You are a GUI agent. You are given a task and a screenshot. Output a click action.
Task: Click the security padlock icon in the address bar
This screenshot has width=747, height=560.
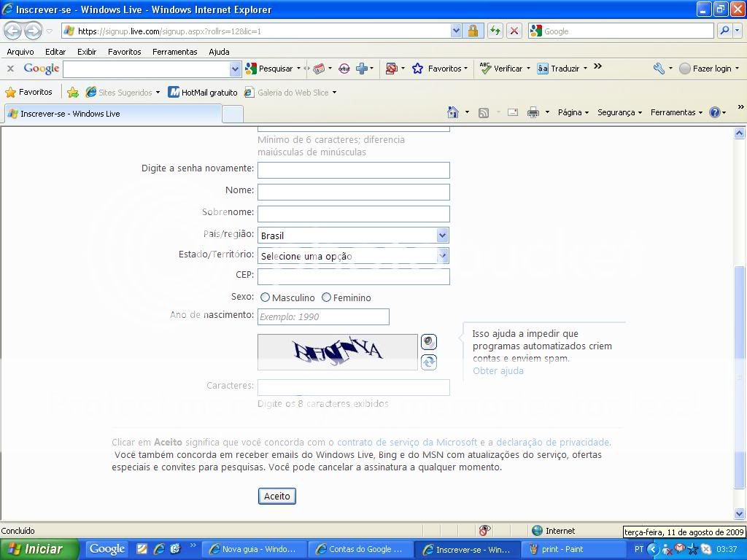pos(473,31)
